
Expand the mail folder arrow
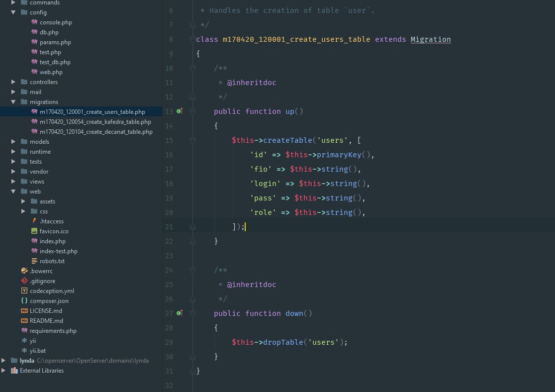[x=13, y=92]
